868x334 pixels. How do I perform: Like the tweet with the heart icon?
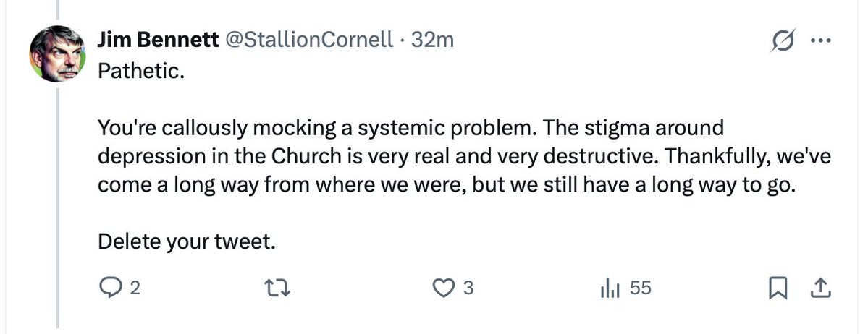pyautogui.click(x=442, y=289)
